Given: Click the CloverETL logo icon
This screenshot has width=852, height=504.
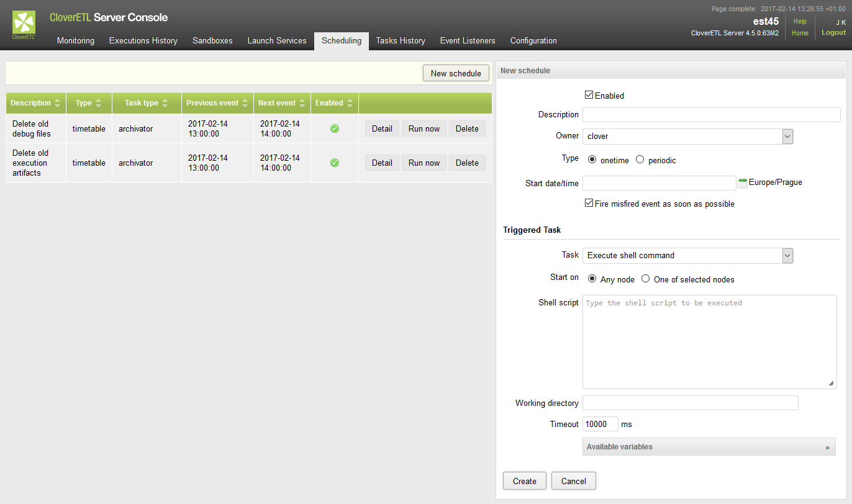Looking at the screenshot, I should 24,25.
